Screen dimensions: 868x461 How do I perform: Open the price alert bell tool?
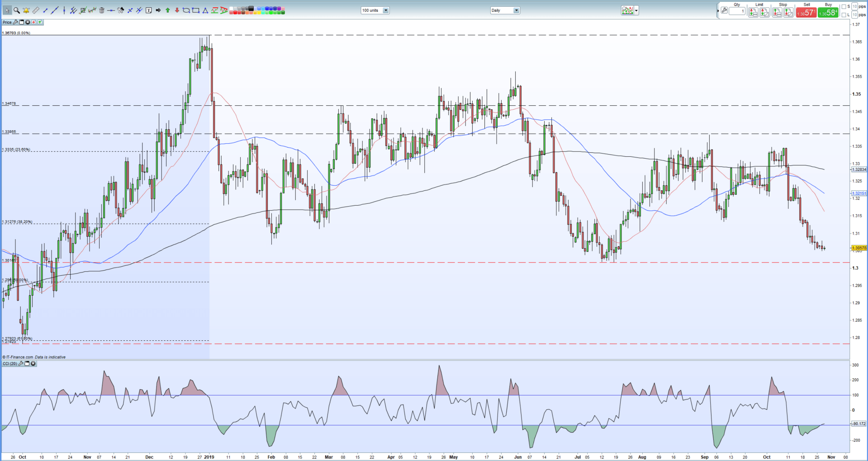[26, 10]
